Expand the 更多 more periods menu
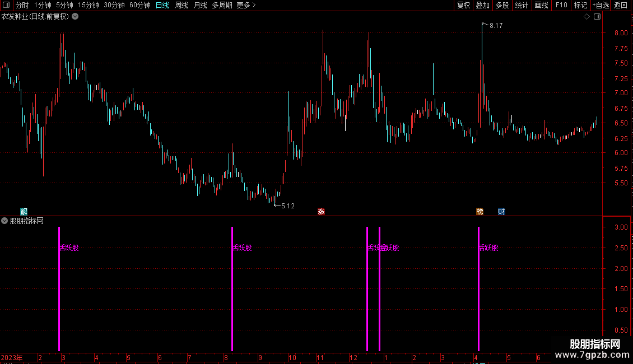 click(x=246, y=5)
